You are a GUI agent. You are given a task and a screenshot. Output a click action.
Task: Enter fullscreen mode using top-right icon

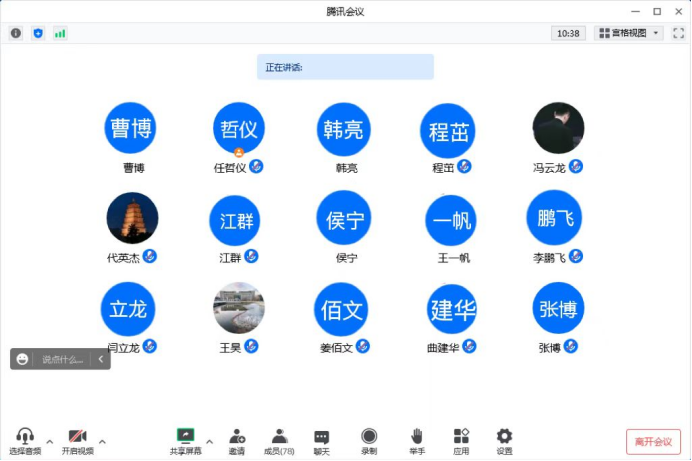click(678, 33)
